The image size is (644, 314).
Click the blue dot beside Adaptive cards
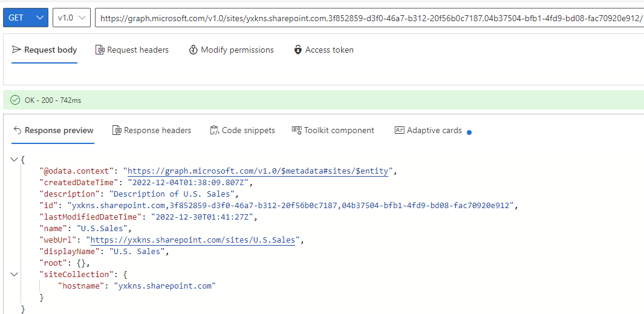tap(469, 132)
